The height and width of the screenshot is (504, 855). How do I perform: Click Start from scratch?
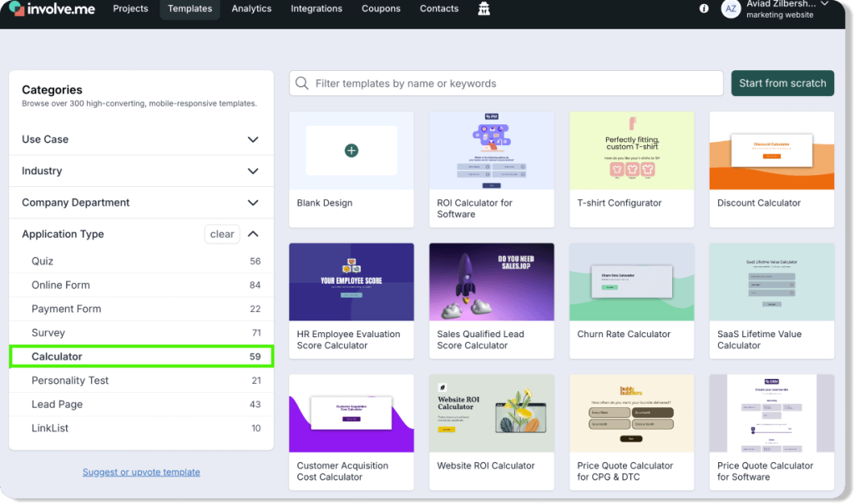tap(782, 83)
